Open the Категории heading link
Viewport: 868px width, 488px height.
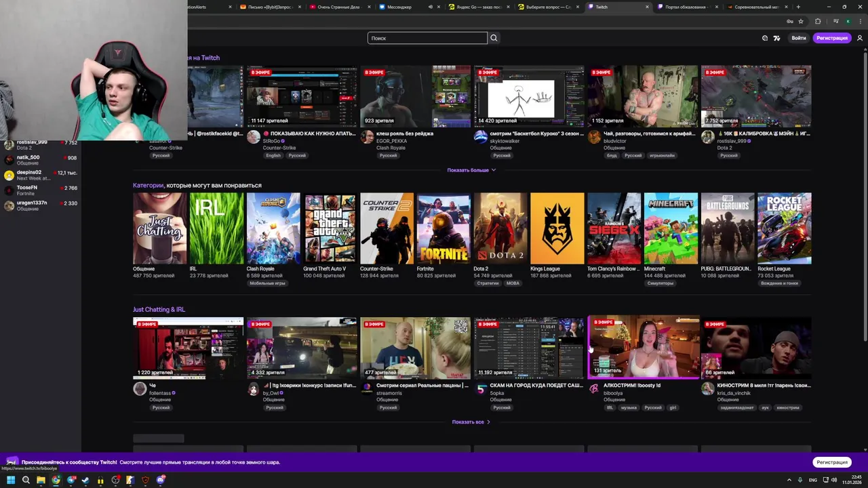pos(149,185)
